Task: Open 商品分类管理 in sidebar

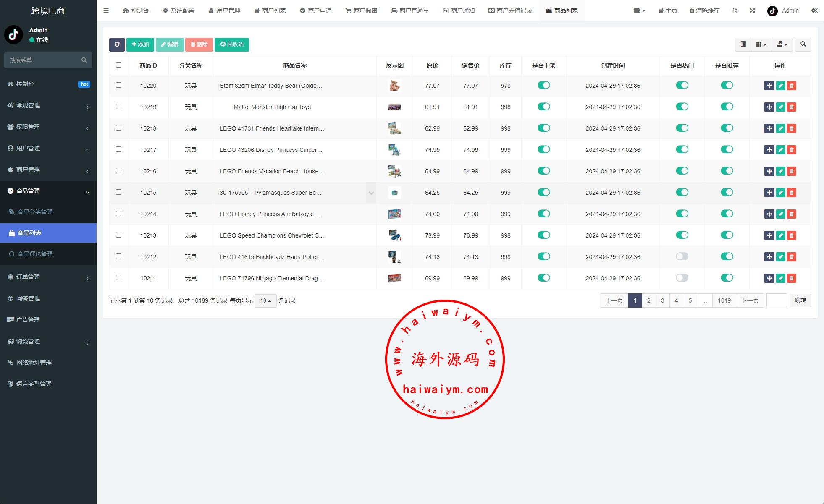Action: click(x=35, y=212)
